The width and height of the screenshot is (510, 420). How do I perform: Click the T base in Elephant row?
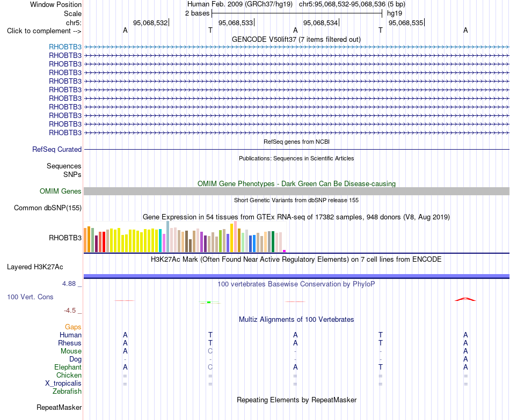click(x=381, y=367)
